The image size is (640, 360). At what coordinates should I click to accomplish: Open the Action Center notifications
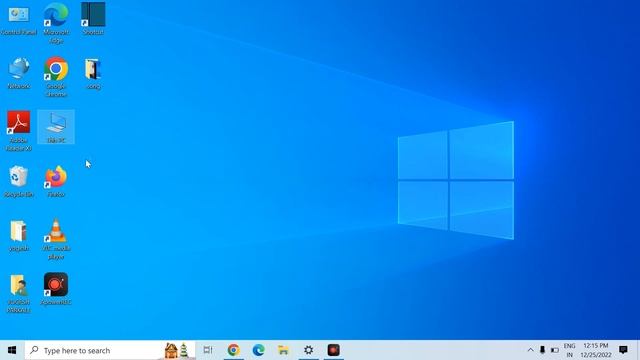click(623, 350)
